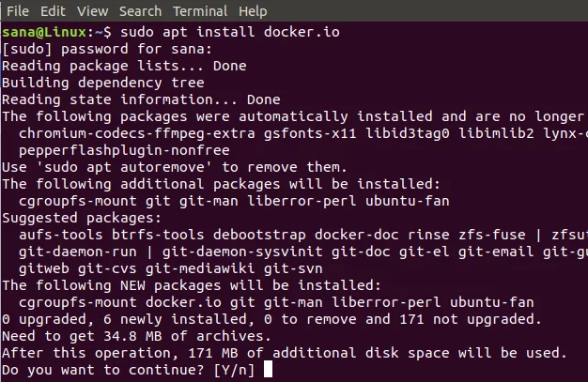
Task: Open the Help menu
Action: (253, 11)
